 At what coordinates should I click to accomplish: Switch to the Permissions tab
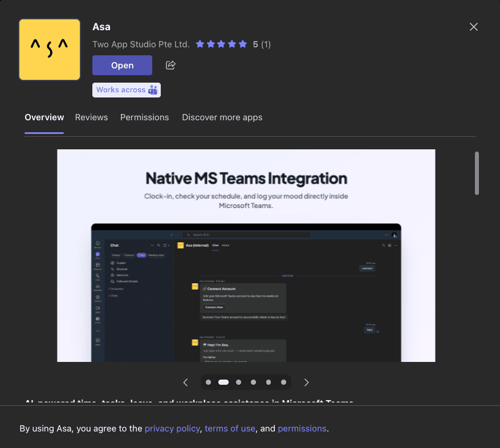point(144,117)
